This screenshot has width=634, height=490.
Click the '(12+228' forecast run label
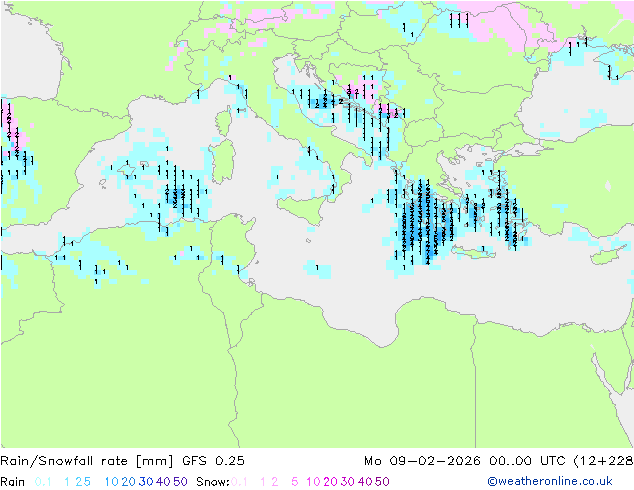coord(603,461)
